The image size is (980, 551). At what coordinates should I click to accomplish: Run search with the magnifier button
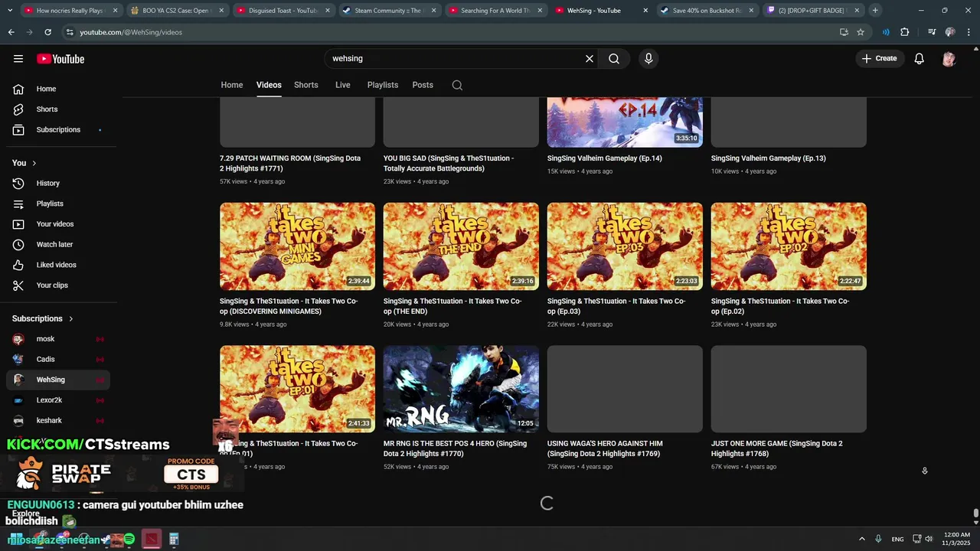(614, 59)
